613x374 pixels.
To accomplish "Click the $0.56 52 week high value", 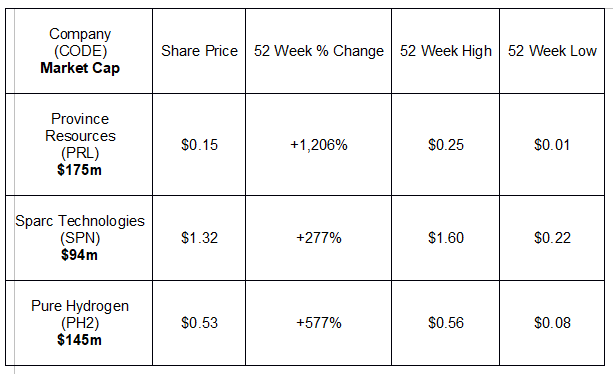I will coord(446,323).
